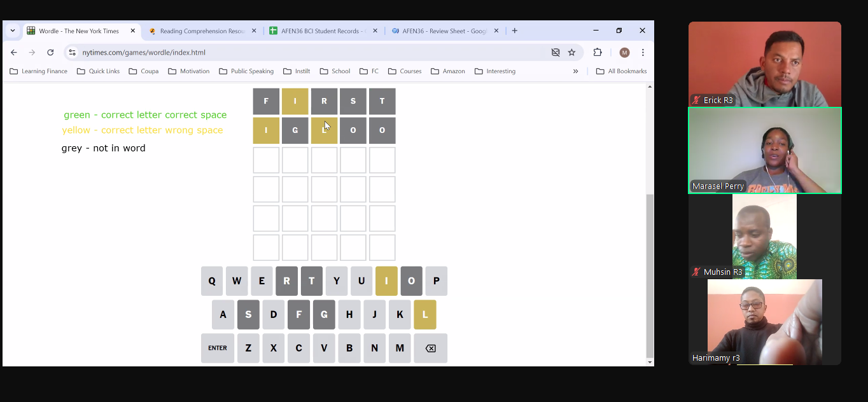Select Marasel Perry's video thumbnail
This screenshot has width=868, height=402.
point(764,150)
